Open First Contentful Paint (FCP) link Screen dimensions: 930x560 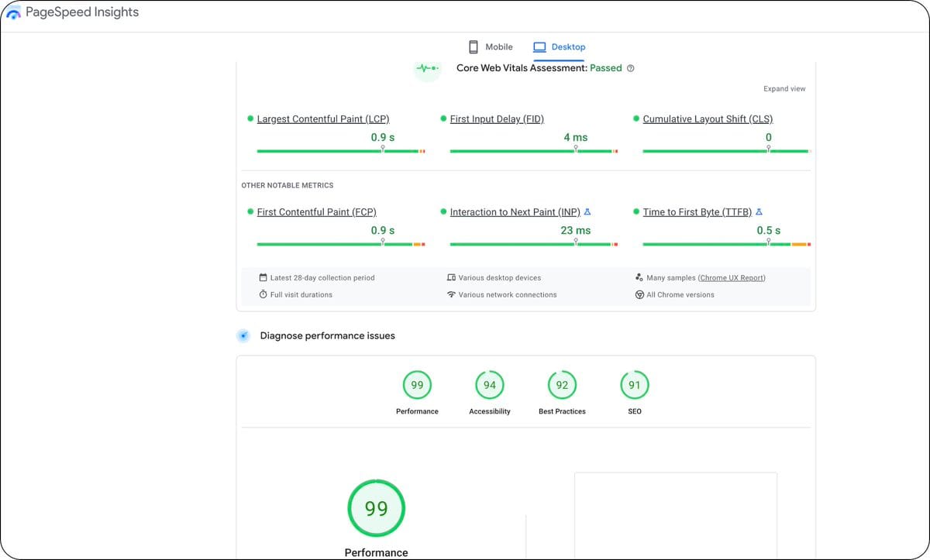(316, 212)
